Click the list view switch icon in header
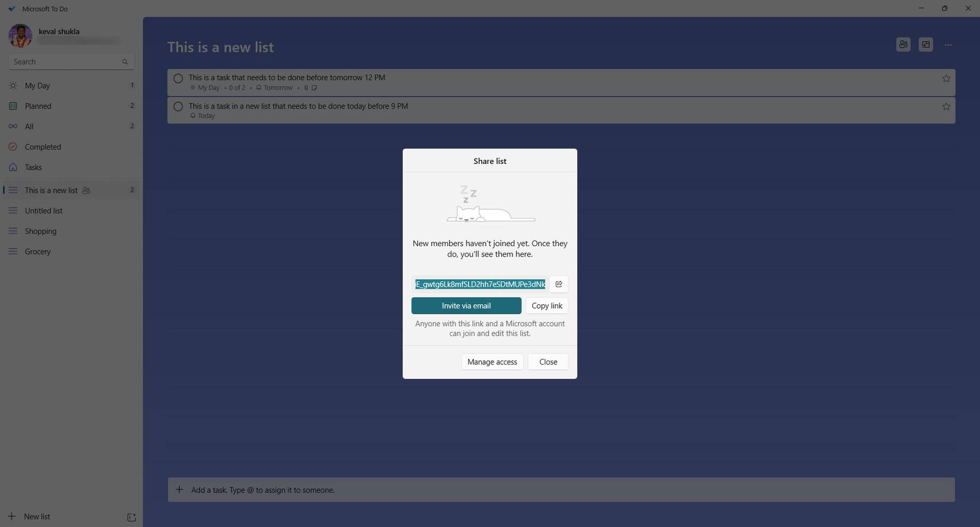 [x=925, y=45]
